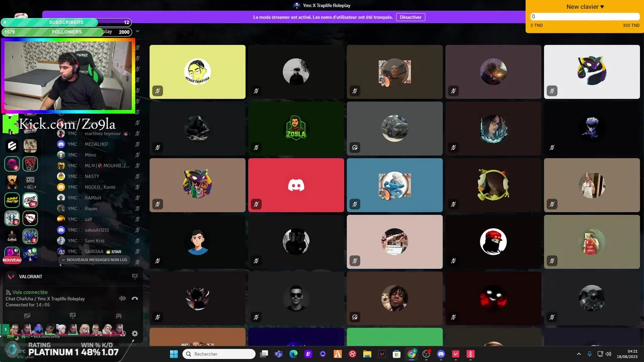
Task: Open Google Chrome from taskbar
Action: [x=412, y=354]
